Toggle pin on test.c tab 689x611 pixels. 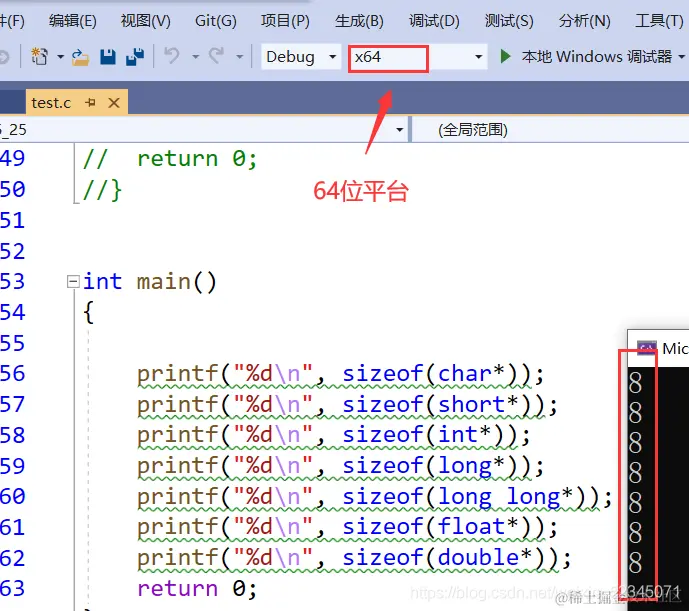point(91,103)
